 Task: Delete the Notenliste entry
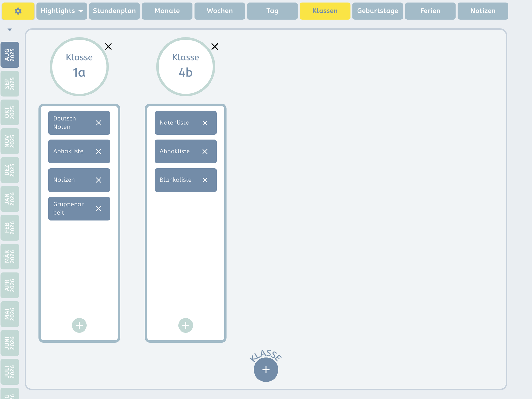205,123
